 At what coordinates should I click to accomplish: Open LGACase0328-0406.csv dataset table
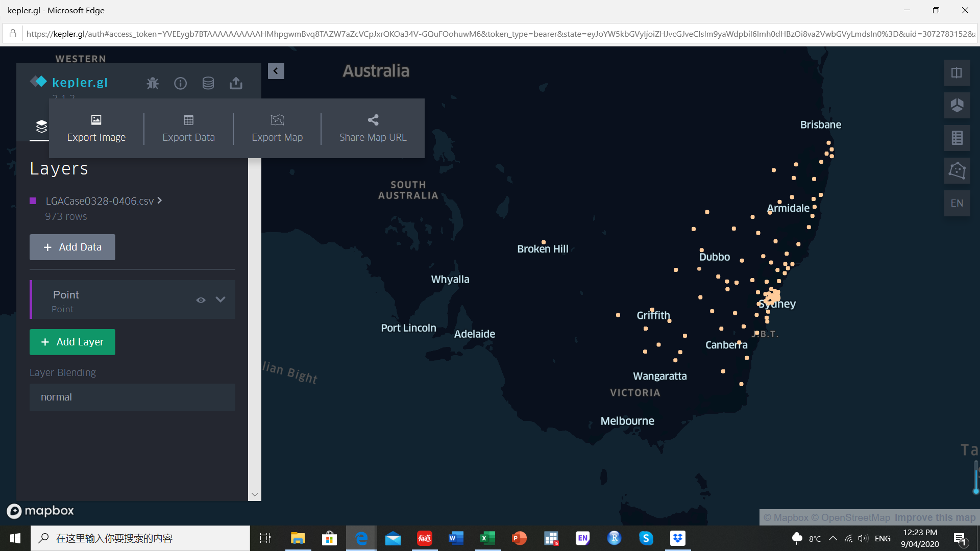click(x=100, y=201)
